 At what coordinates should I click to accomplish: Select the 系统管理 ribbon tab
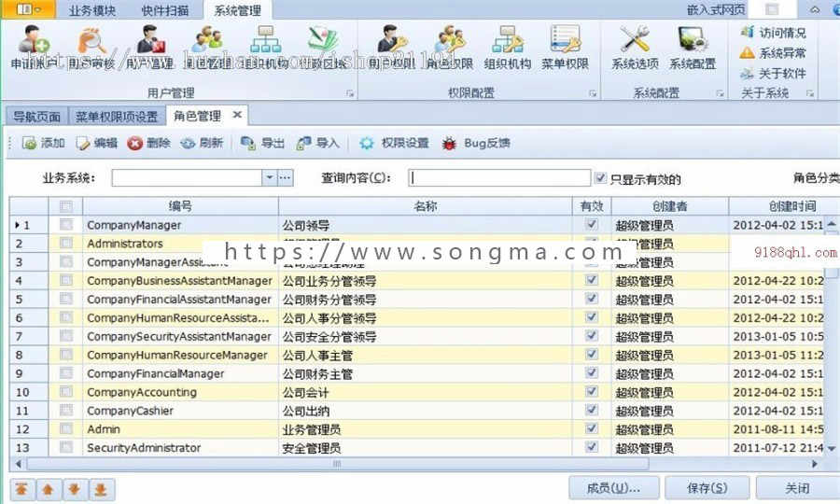[237, 10]
